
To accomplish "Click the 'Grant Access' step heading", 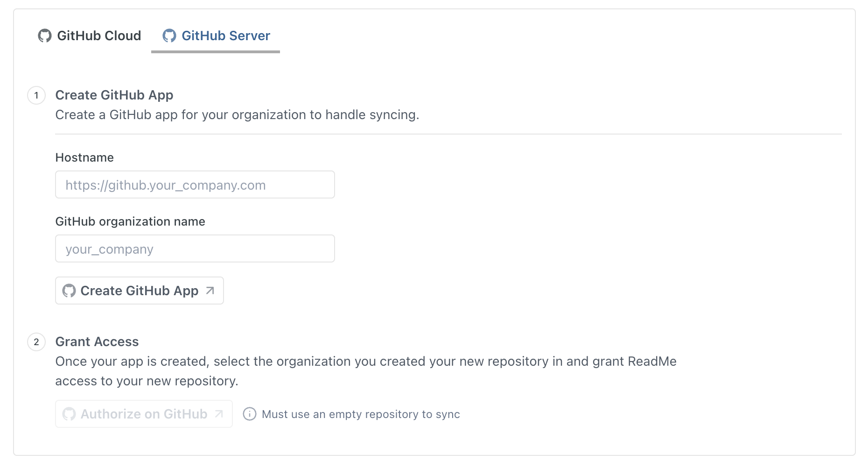I will point(97,342).
